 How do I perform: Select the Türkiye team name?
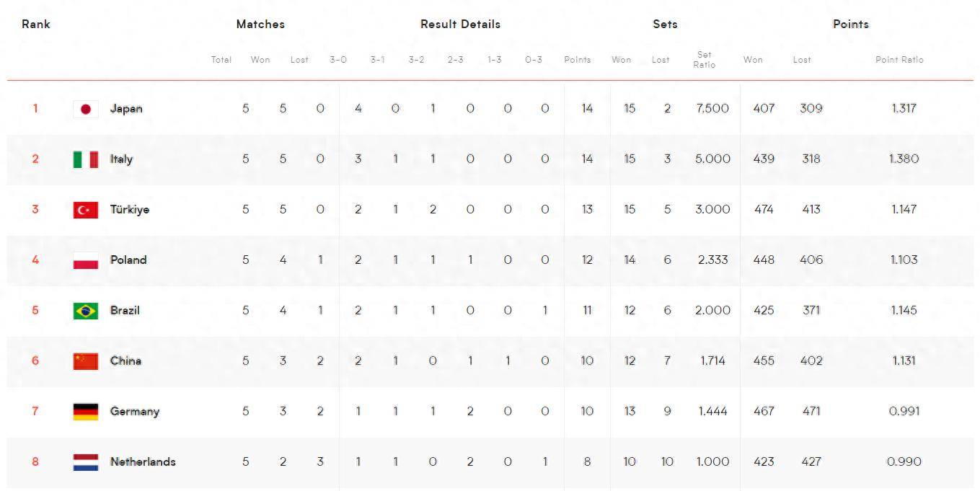(x=130, y=210)
